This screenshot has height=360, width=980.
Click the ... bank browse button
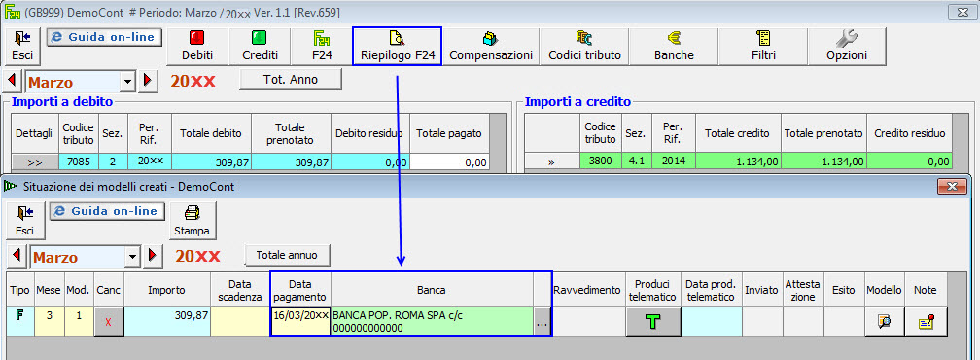pyautogui.click(x=542, y=322)
